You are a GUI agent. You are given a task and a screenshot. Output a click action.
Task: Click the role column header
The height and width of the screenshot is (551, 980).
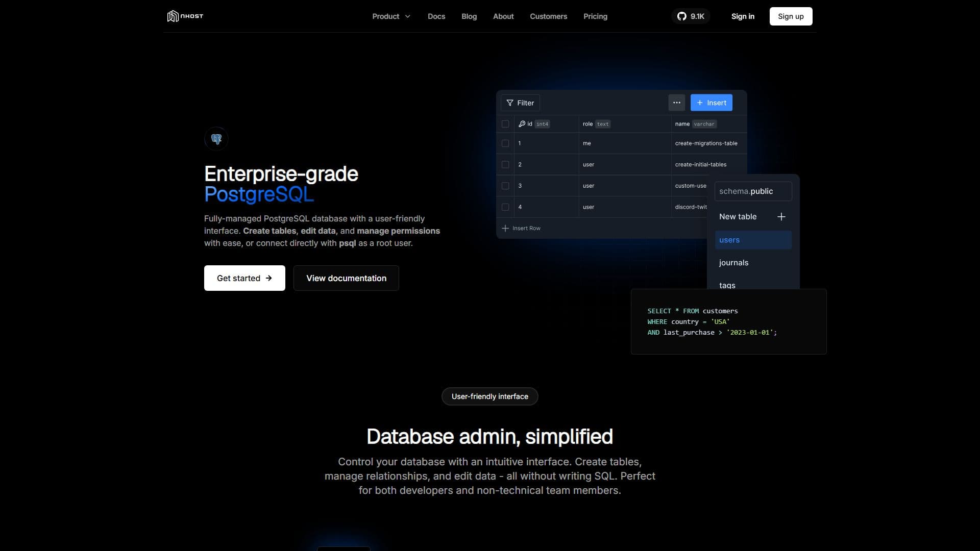[x=625, y=124]
